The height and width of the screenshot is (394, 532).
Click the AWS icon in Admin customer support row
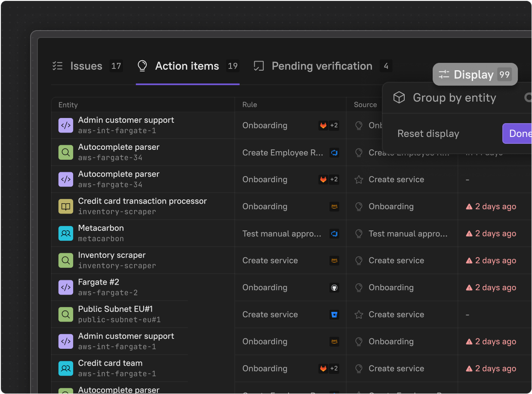(x=334, y=341)
